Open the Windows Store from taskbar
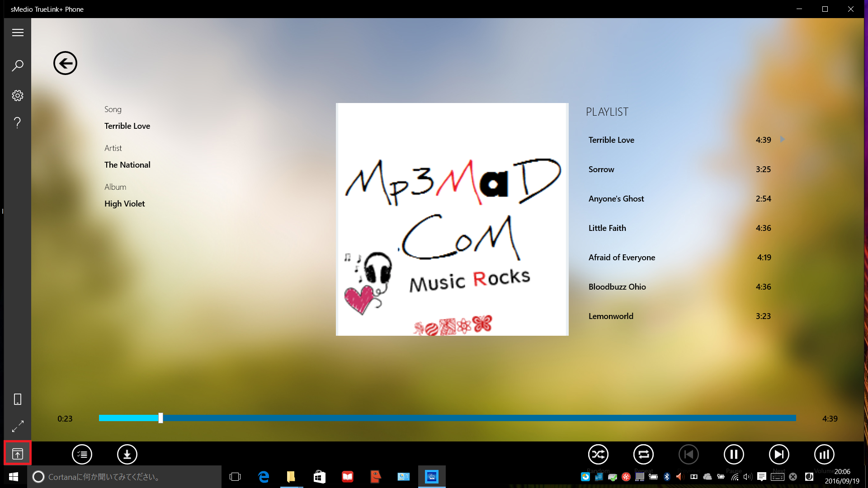 coord(320,477)
